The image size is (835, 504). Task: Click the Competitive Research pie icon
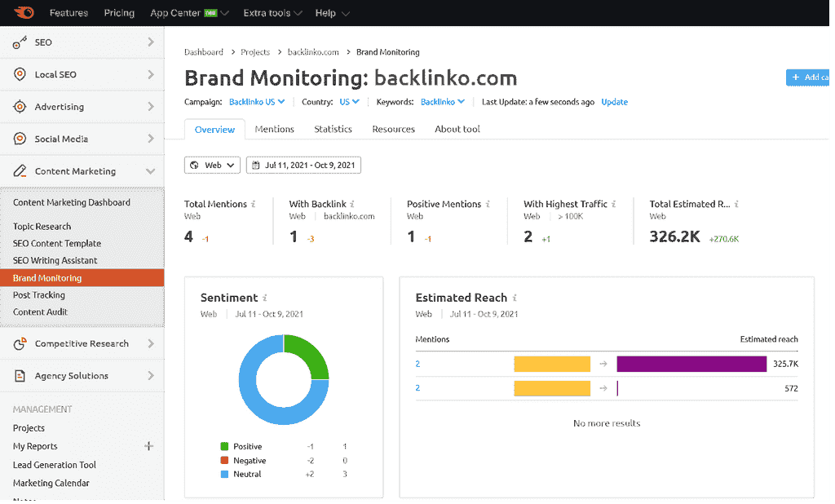pos(20,343)
